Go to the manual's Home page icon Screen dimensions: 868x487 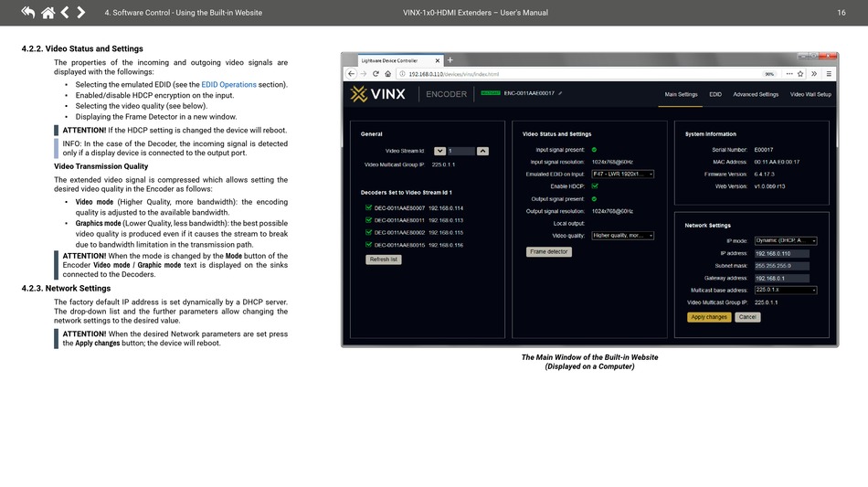tap(48, 12)
